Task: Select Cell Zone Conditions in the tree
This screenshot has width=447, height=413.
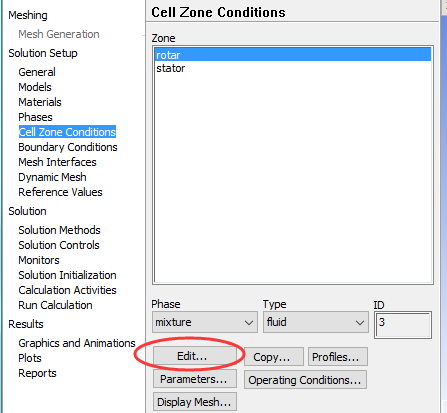Action: click(67, 132)
